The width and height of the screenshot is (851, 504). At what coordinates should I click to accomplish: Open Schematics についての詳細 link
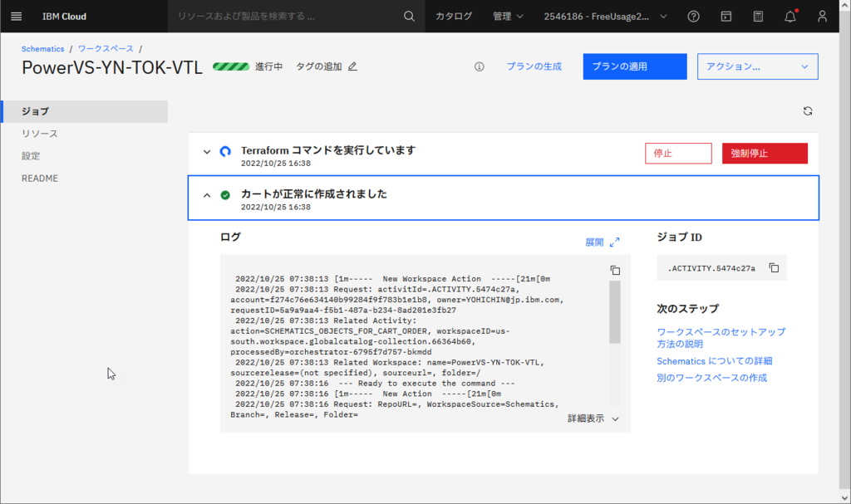pyautogui.click(x=714, y=361)
